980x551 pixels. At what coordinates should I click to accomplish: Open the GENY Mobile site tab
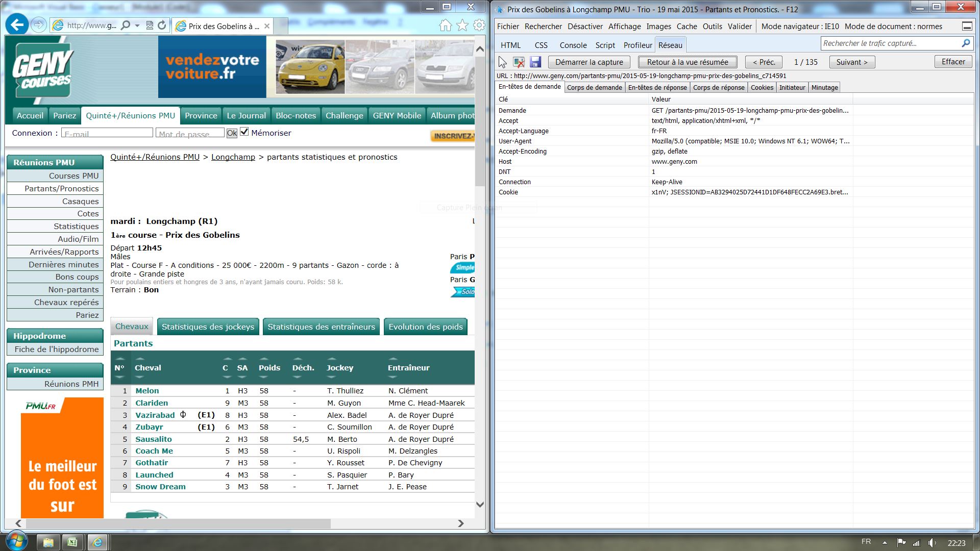[397, 116]
